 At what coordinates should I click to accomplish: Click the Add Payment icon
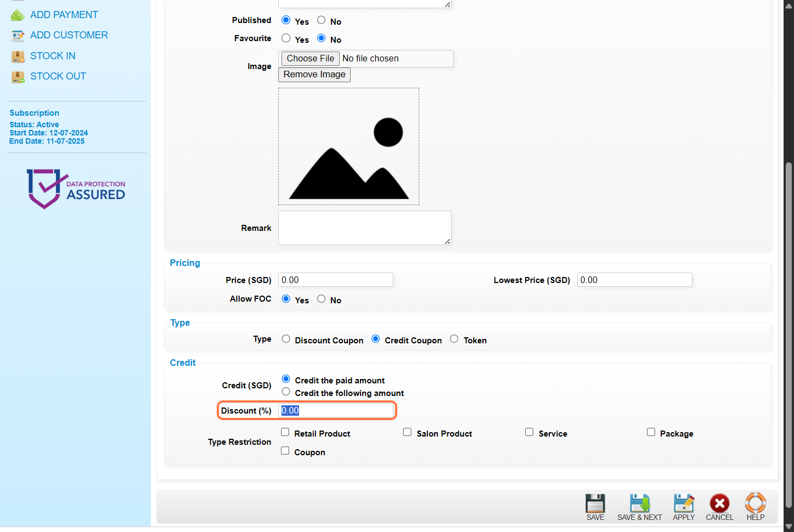point(18,15)
